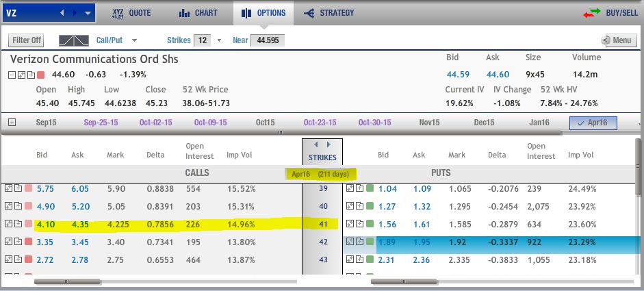Image resolution: width=644 pixels, height=291 pixels.
Task: Click the plus-page icon in the 41 call row
Action: (18, 224)
